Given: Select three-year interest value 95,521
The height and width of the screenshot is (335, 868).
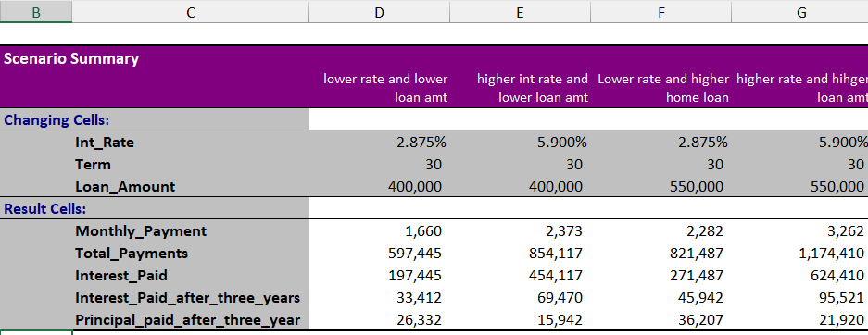Looking at the screenshot, I should click(841, 297).
